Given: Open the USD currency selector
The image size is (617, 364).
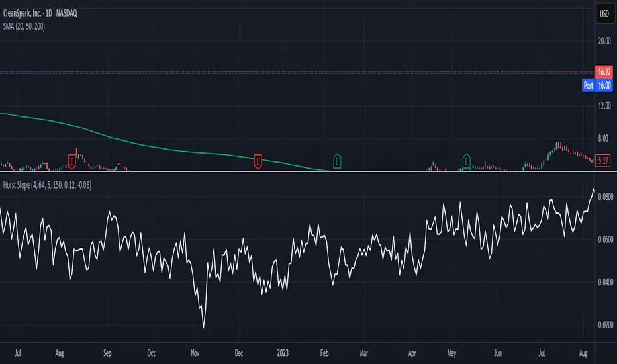Looking at the screenshot, I should click(x=604, y=14).
